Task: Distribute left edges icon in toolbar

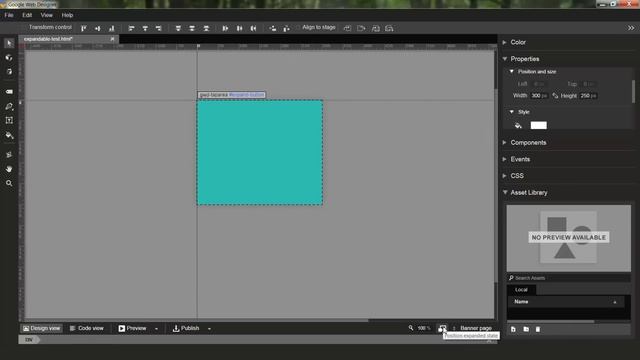Action: coord(225,28)
